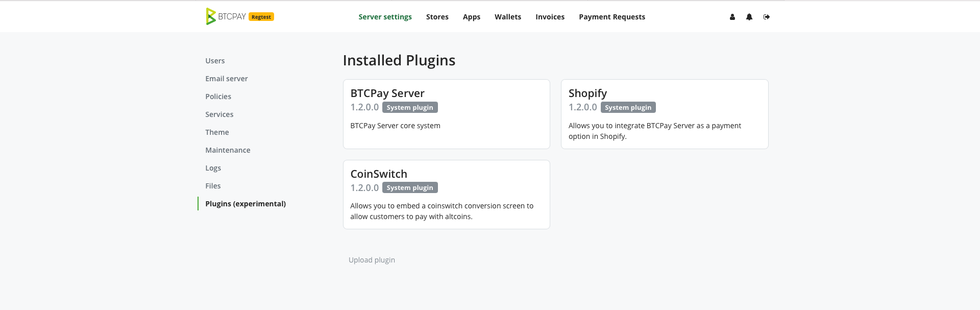The height and width of the screenshot is (310, 980).
Task: Select Users in the sidebar
Action: pos(215,61)
